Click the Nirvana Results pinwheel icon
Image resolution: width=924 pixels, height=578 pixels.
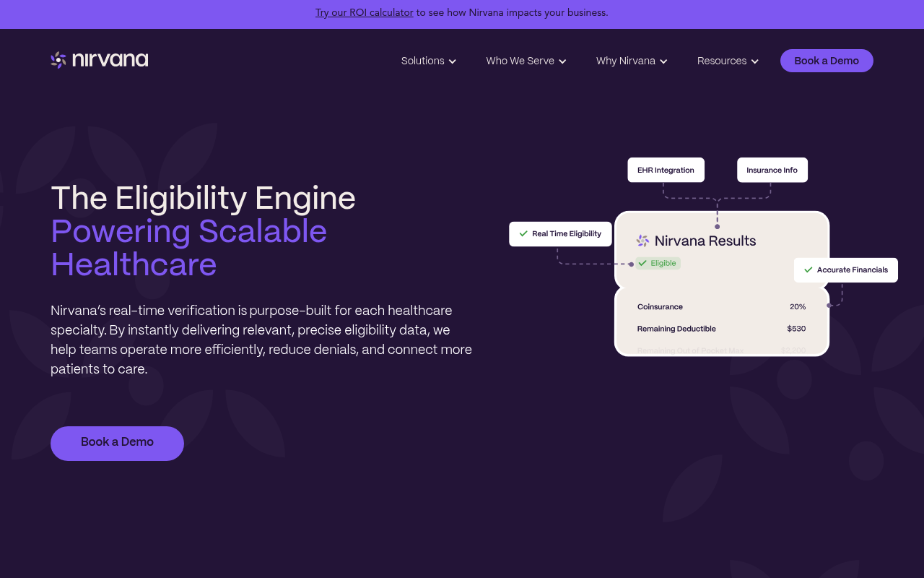click(642, 241)
